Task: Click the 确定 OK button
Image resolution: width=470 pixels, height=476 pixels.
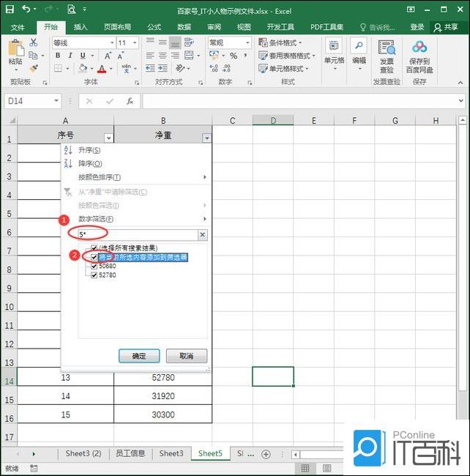Action: 139,356
